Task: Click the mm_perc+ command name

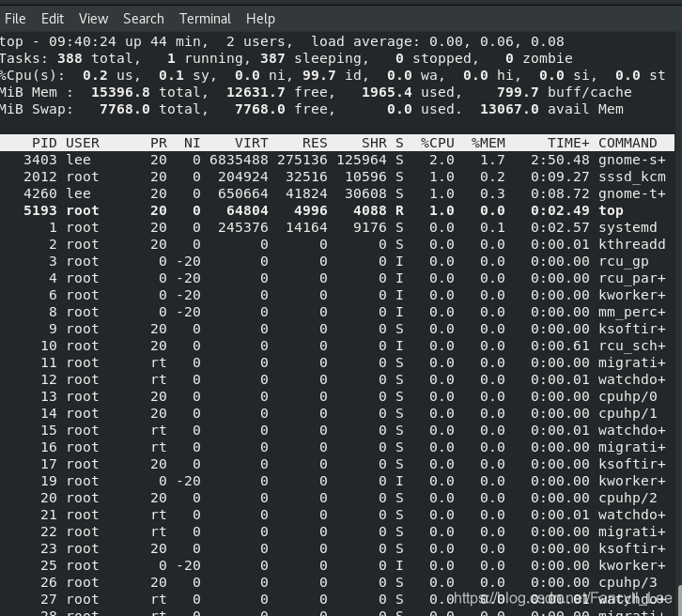Action: 632,312
